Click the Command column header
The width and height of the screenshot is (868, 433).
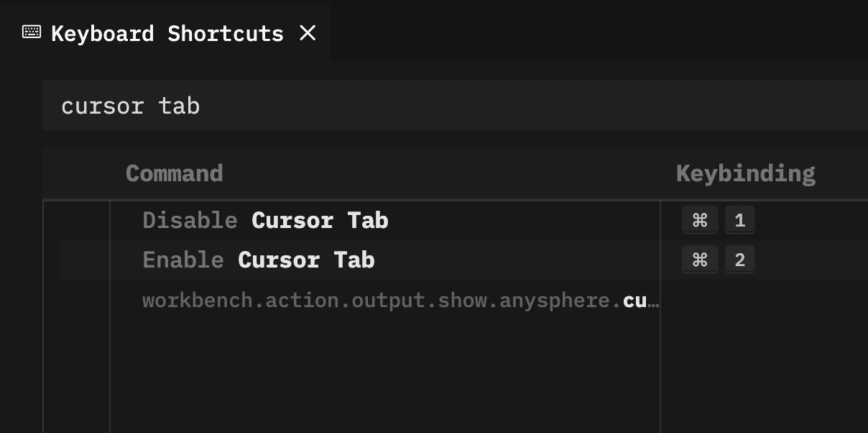click(174, 173)
